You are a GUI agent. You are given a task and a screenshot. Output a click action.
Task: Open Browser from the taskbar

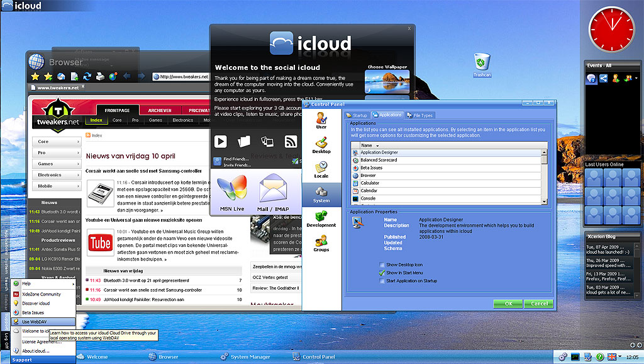click(164, 356)
